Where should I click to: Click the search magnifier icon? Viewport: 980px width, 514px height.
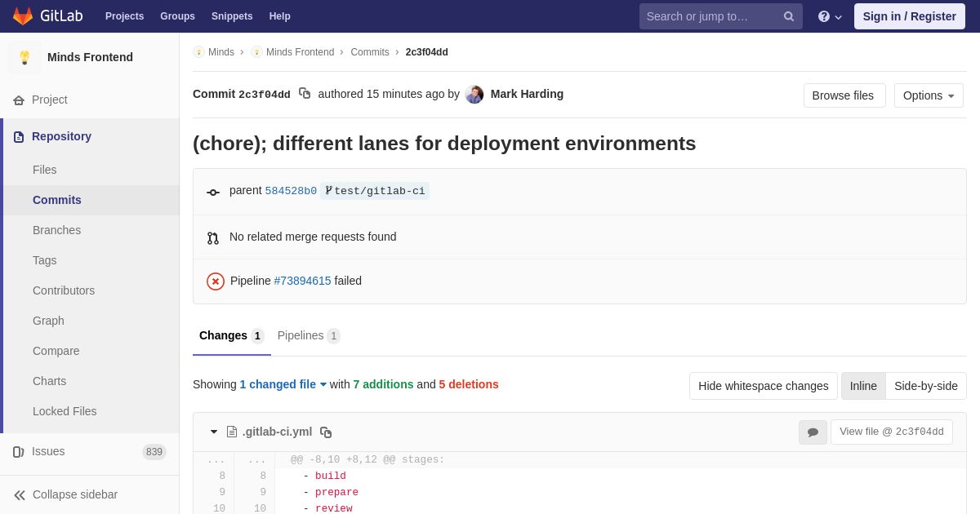tap(788, 16)
